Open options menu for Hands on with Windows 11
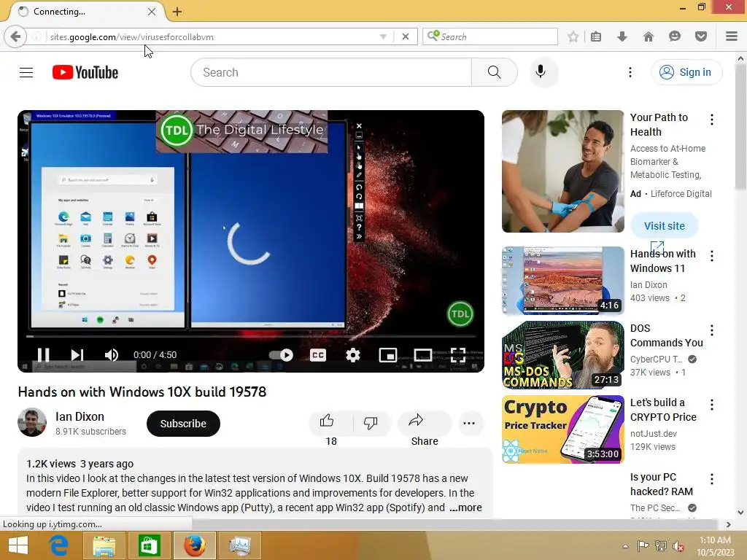The height and width of the screenshot is (560, 747). [x=712, y=256]
